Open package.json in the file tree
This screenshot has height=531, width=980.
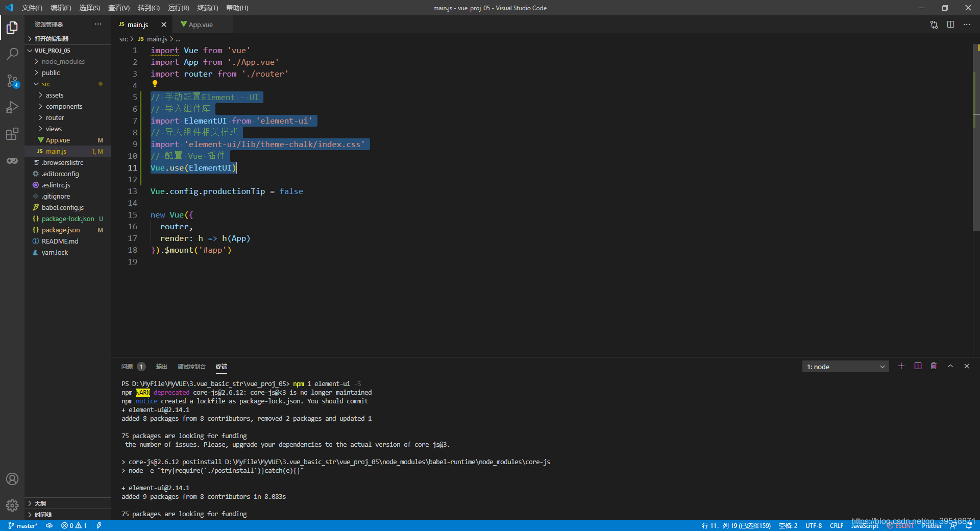68,230
